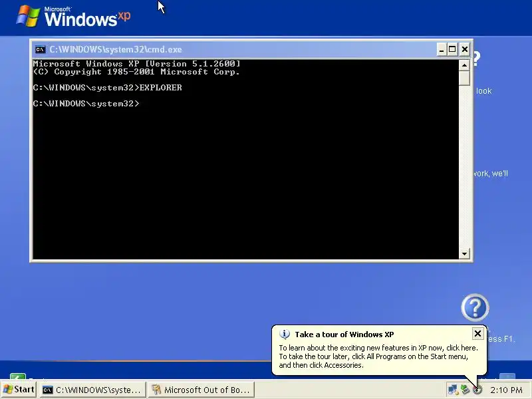Click the Windows XP logo in header
Screen dimensions: 532x399
(x=73, y=17)
